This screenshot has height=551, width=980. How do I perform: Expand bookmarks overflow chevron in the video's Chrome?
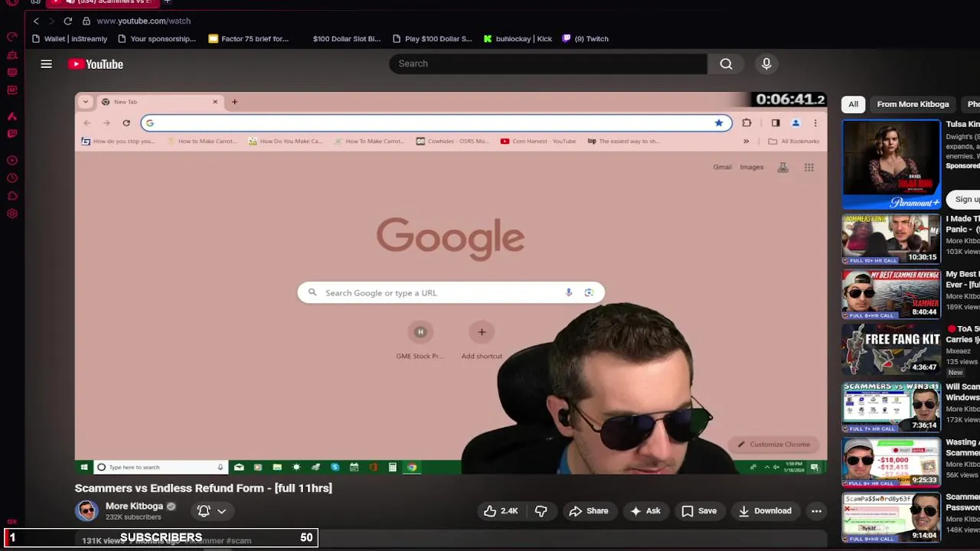coord(746,141)
